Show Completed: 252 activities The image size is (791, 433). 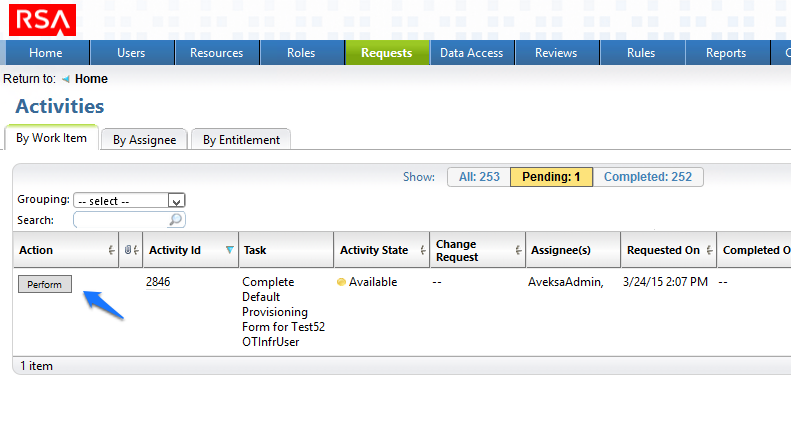[648, 177]
